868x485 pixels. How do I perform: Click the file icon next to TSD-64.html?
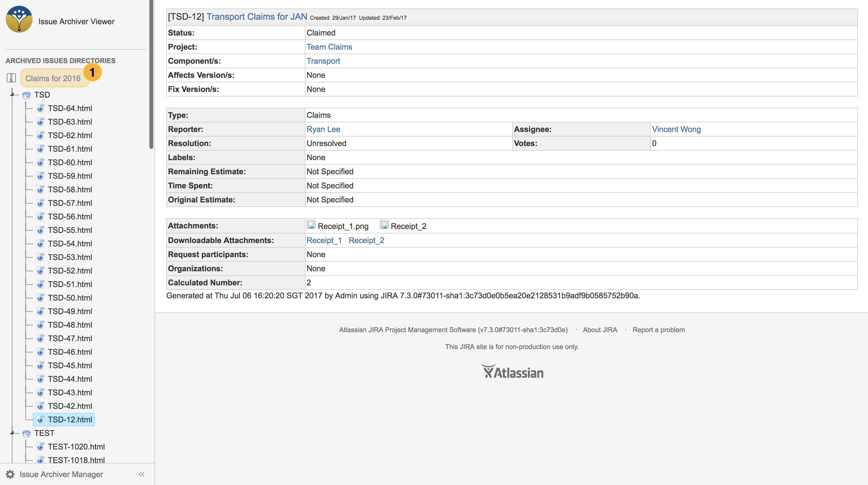pyautogui.click(x=40, y=108)
